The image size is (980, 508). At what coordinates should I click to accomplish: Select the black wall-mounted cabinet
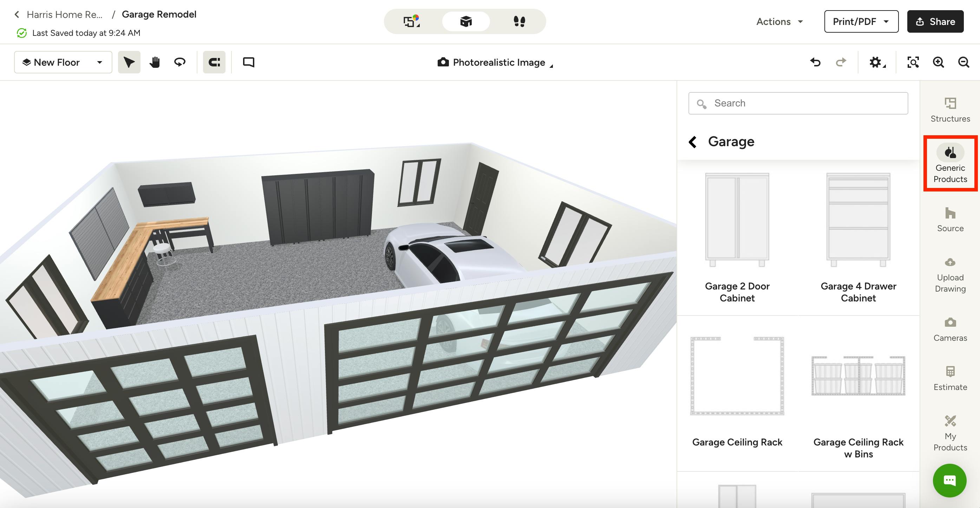click(x=166, y=194)
